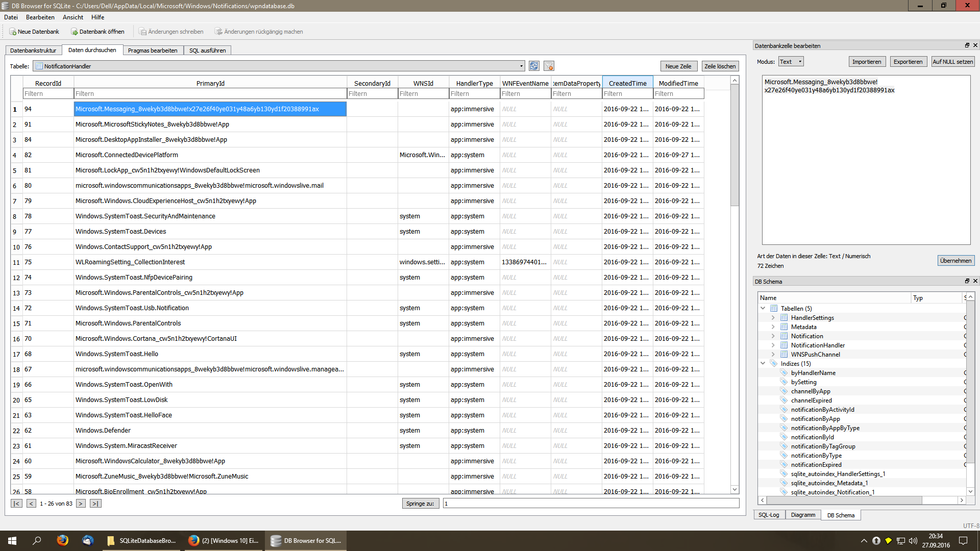This screenshot has width=980, height=551.
Task: Collapse the Tabellen (5) tree node
Action: pyautogui.click(x=763, y=309)
